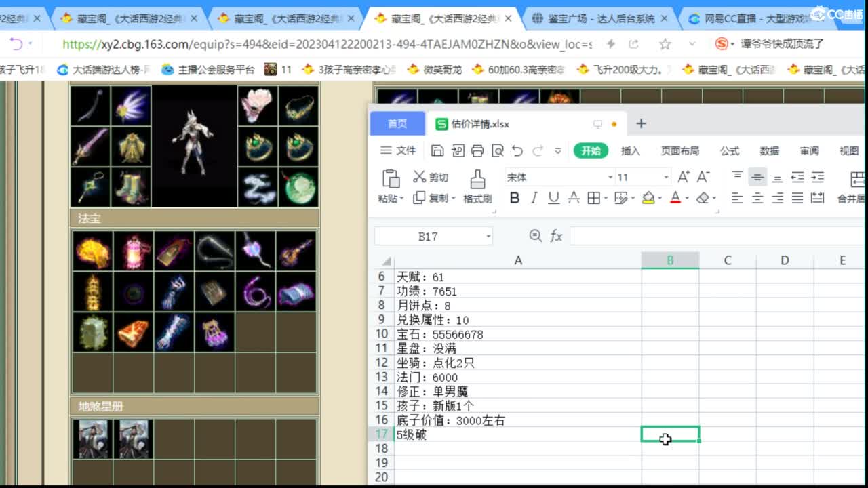Toggle italic formatting
Image resolution: width=868 pixels, height=488 pixels.
pyautogui.click(x=534, y=198)
